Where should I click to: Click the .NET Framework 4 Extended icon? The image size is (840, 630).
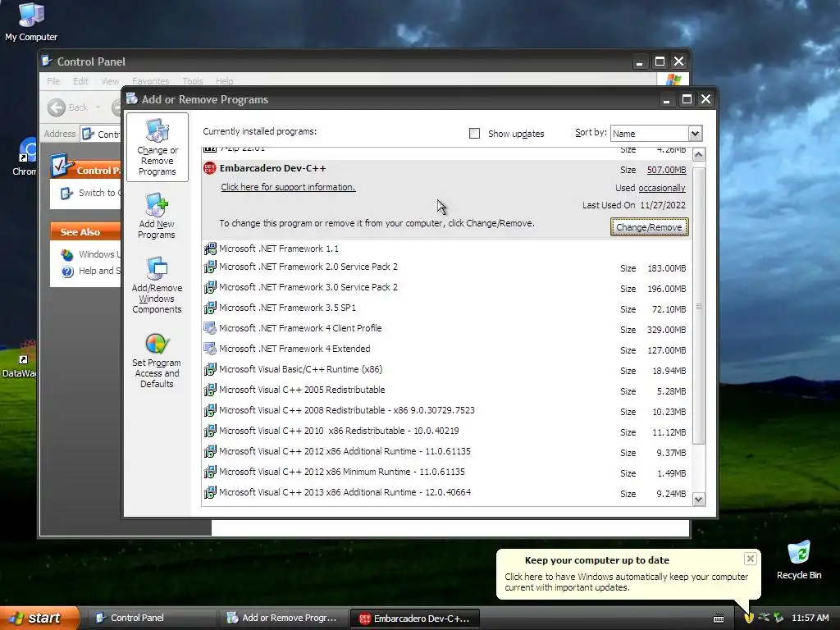(x=210, y=349)
